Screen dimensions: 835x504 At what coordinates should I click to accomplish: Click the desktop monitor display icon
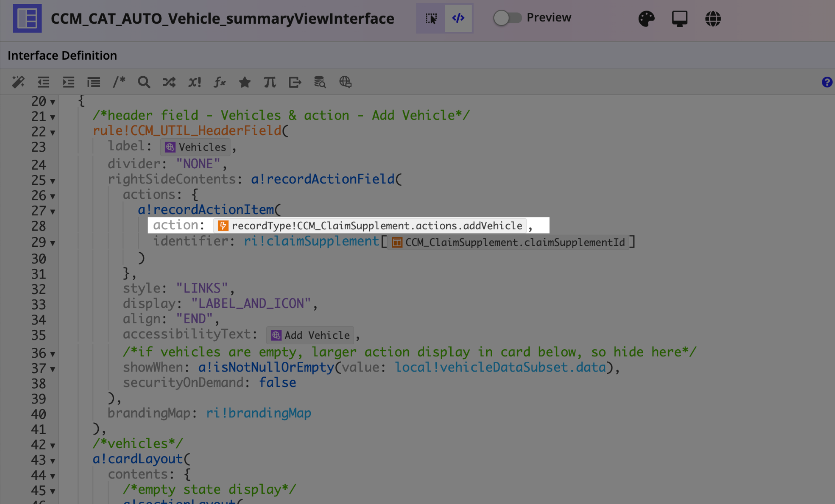(x=679, y=18)
